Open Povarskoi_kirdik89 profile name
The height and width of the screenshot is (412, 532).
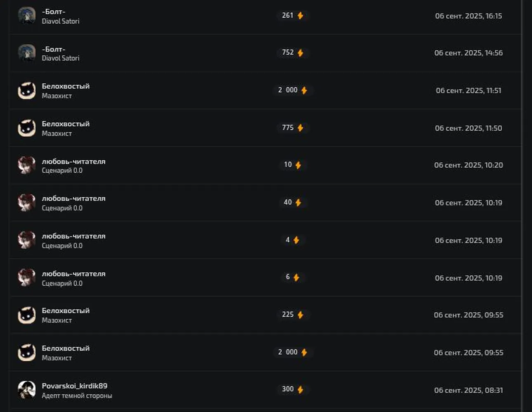(75, 386)
